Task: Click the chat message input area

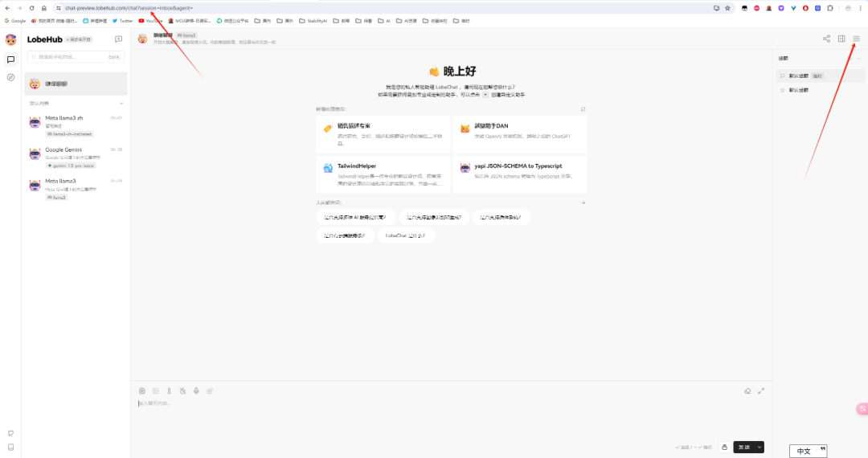Action: (x=451, y=418)
